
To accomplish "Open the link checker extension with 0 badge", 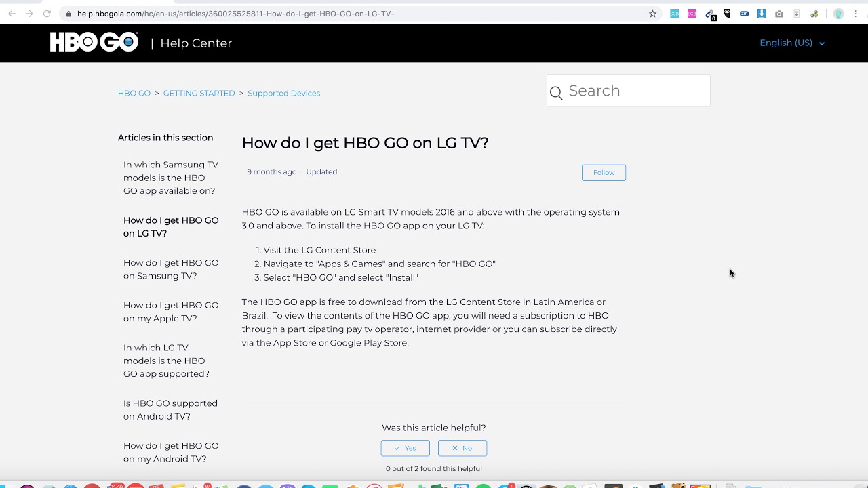I will [x=710, y=14].
